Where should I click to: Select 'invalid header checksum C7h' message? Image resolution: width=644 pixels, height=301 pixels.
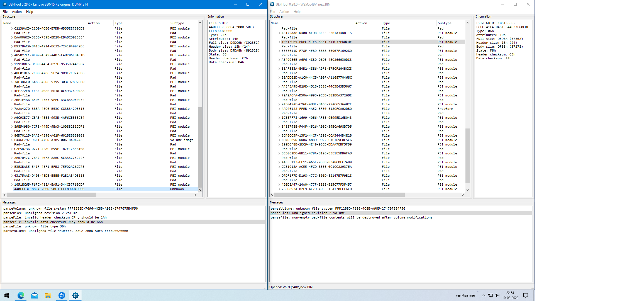(134, 217)
